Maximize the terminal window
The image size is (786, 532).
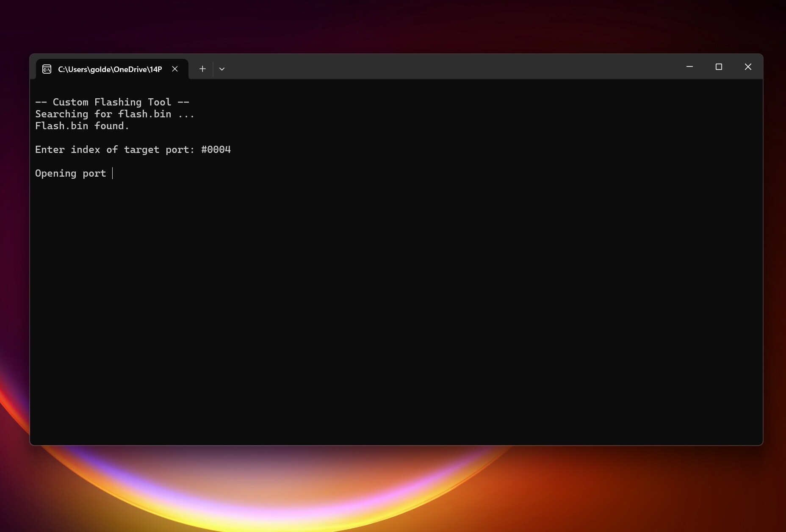point(719,67)
